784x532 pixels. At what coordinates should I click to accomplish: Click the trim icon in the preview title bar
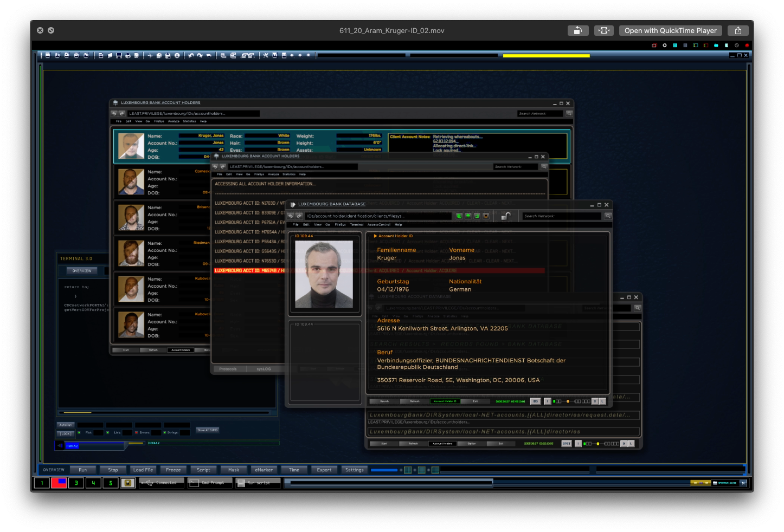coord(603,31)
